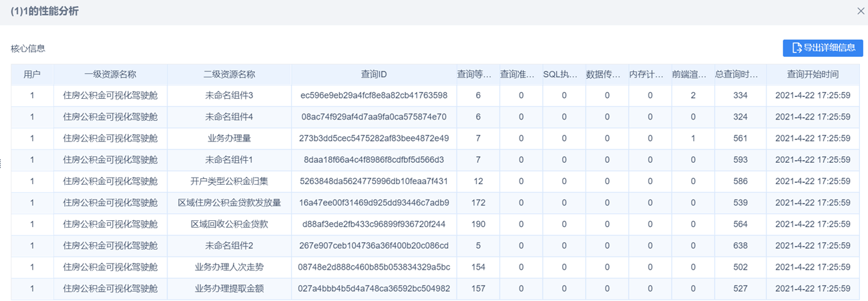Click query ID ec596e9eb29a4fcf8e8a82cb41763598
The height and width of the screenshot is (301, 868).
click(x=374, y=96)
